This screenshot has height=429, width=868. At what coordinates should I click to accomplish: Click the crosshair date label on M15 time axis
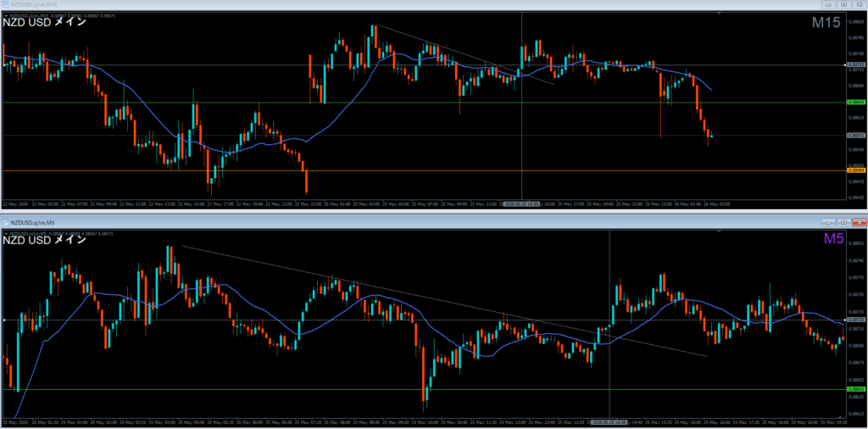click(x=521, y=203)
